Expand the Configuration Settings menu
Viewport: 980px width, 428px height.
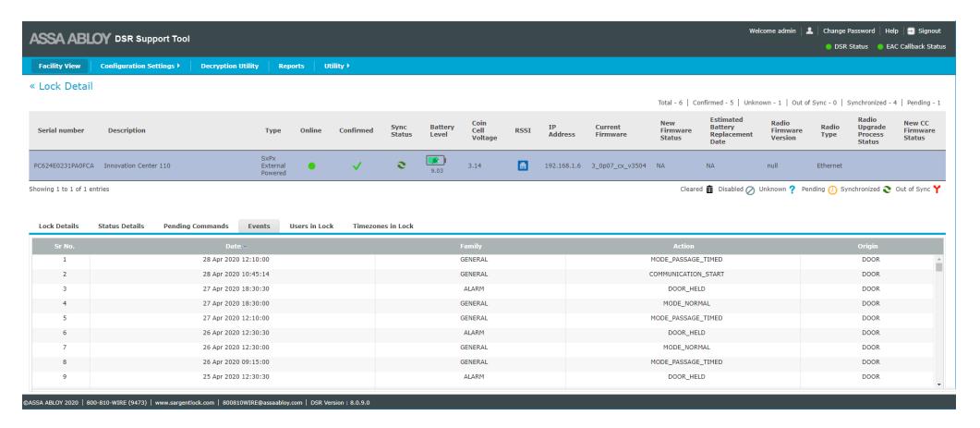point(140,66)
